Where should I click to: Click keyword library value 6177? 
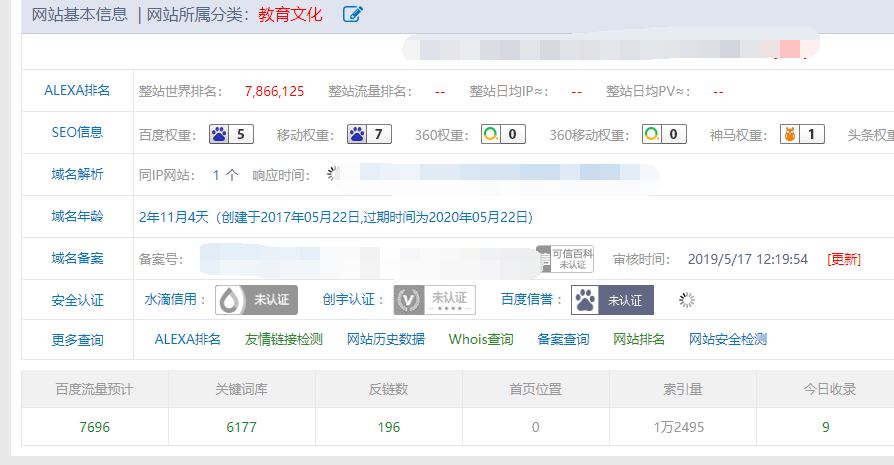pos(242,427)
